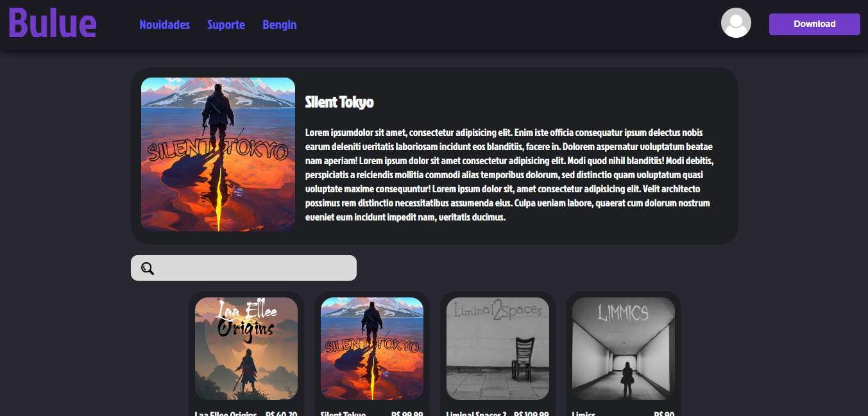The width and height of the screenshot is (868, 416).
Task: Click the Silent Tokyo card title text
Action: pos(343,413)
